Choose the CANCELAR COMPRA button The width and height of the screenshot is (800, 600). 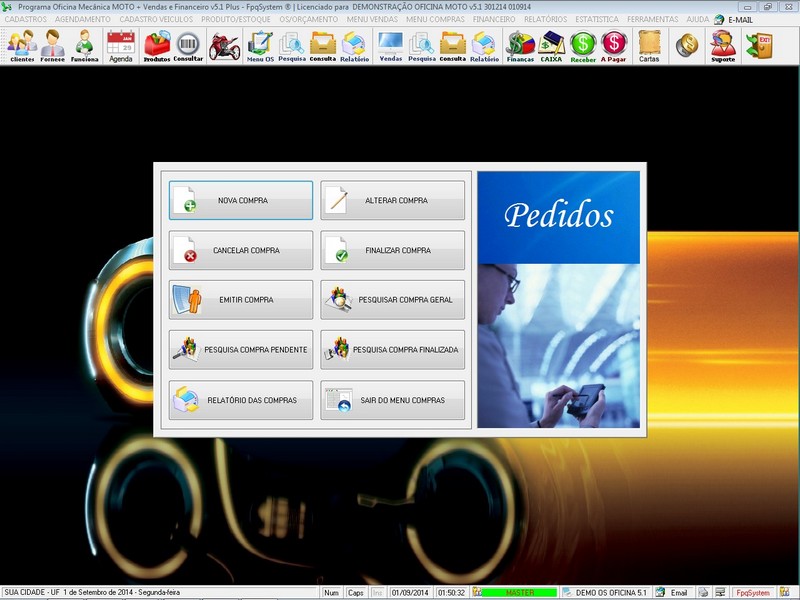coord(241,251)
